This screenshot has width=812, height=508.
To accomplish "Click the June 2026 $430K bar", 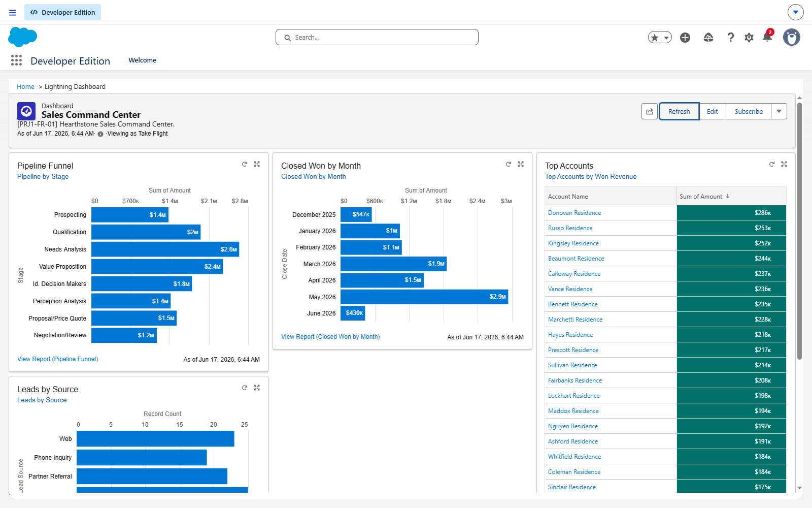I will point(353,313).
